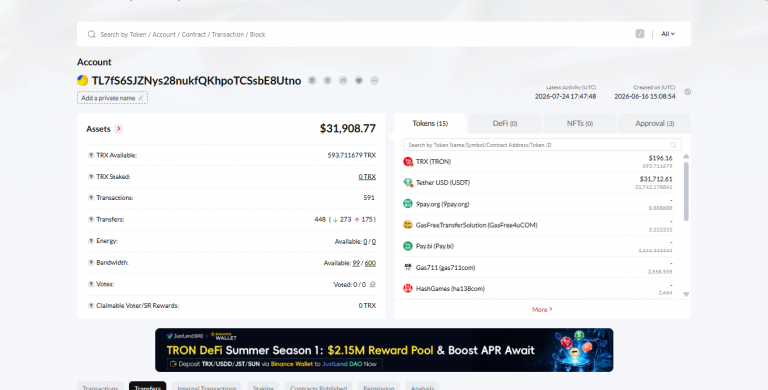Switch to NFTs (0) tab
This screenshot has height=390, width=768.
(580, 123)
